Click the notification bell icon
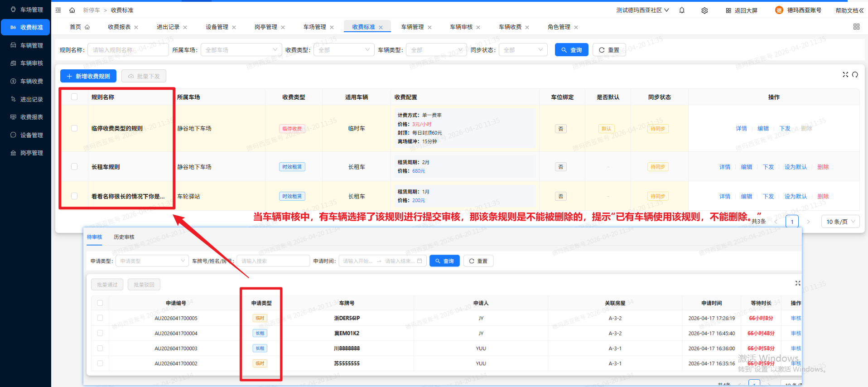 point(682,10)
